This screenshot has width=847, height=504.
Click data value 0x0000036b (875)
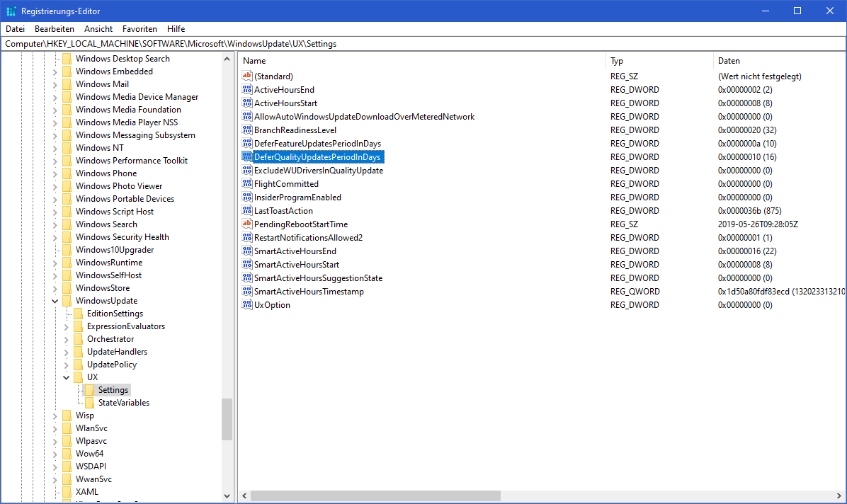750,211
